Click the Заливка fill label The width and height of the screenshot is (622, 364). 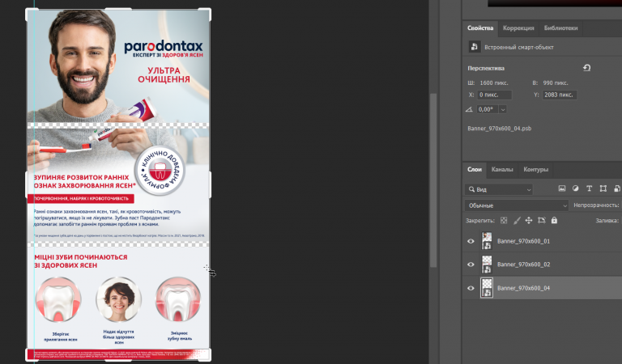607,221
